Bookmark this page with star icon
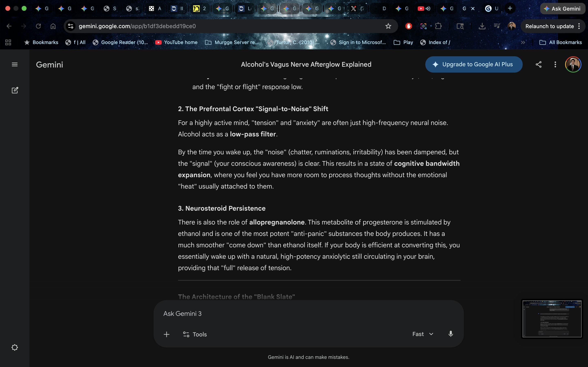This screenshot has width=588, height=367. (388, 26)
